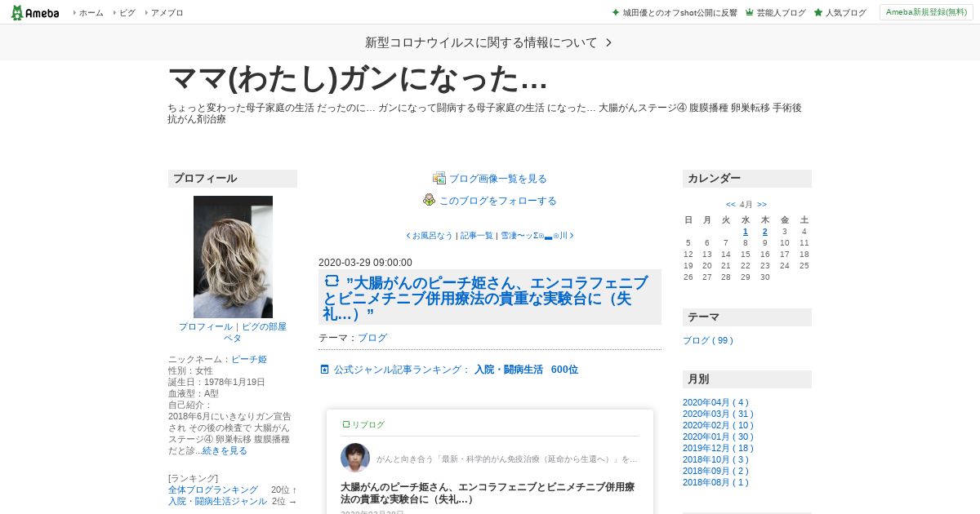
Task: Open calendar date 2
Action: pyautogui.click(x=765, y=232)
